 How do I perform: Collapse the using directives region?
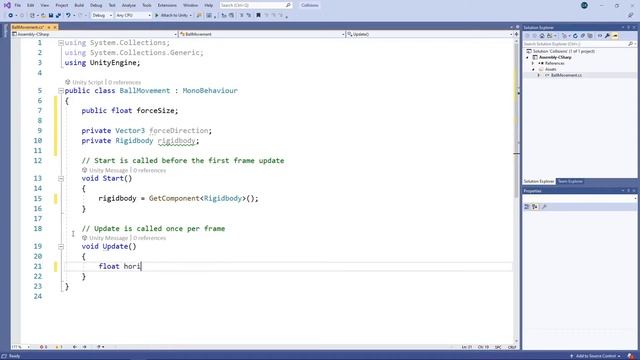tap(61, 43)
